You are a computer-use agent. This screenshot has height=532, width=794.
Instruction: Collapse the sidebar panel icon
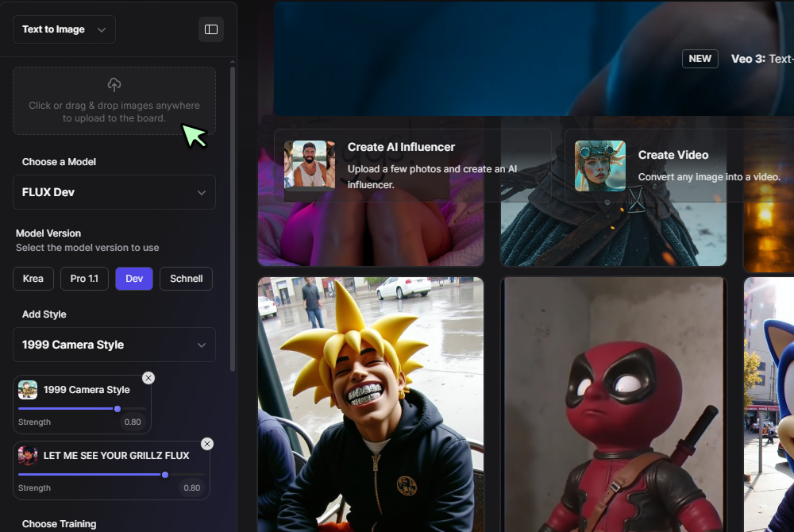point(211,29)
